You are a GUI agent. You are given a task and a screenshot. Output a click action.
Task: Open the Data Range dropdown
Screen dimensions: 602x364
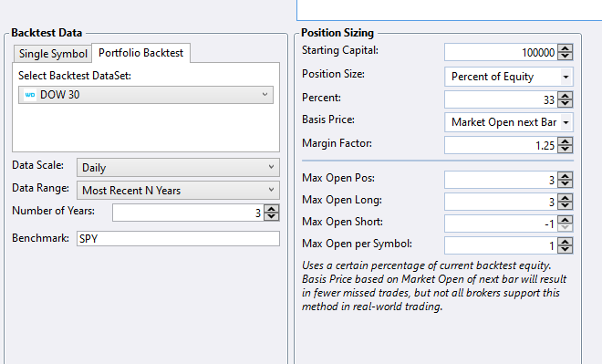178,190
